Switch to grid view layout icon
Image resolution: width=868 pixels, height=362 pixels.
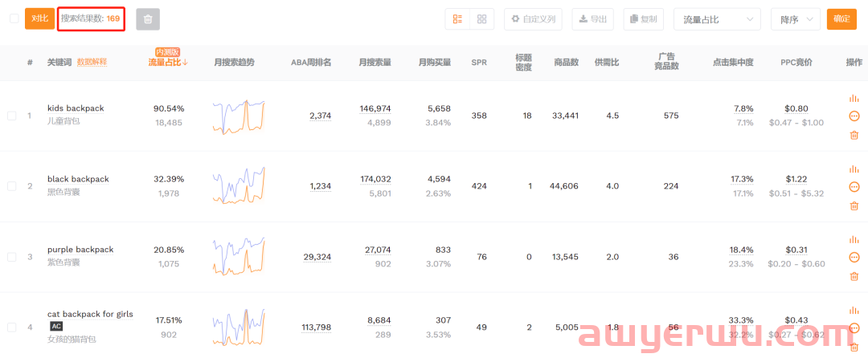(481, 19)
